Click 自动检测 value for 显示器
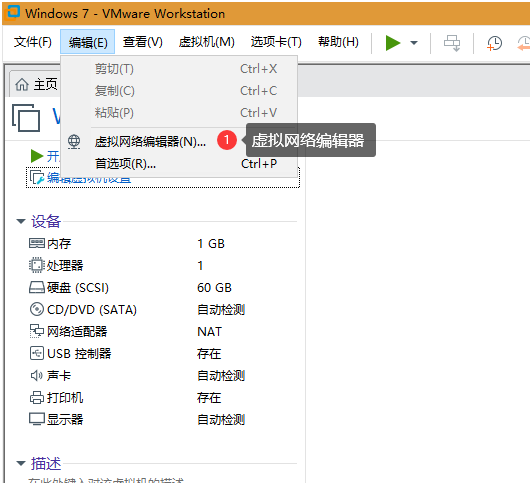531x484 pixels. tap(221, 420)
